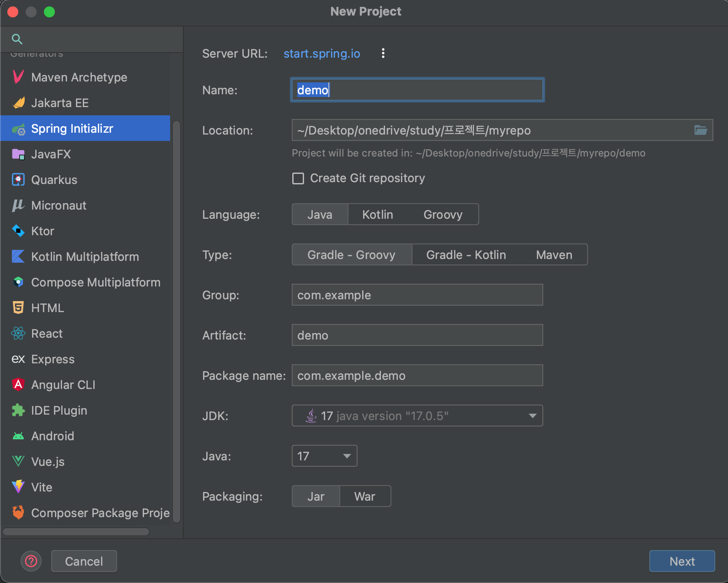Click the Micronaut mu icon
The image size is (728, 583).
click(x=18, y=205)
